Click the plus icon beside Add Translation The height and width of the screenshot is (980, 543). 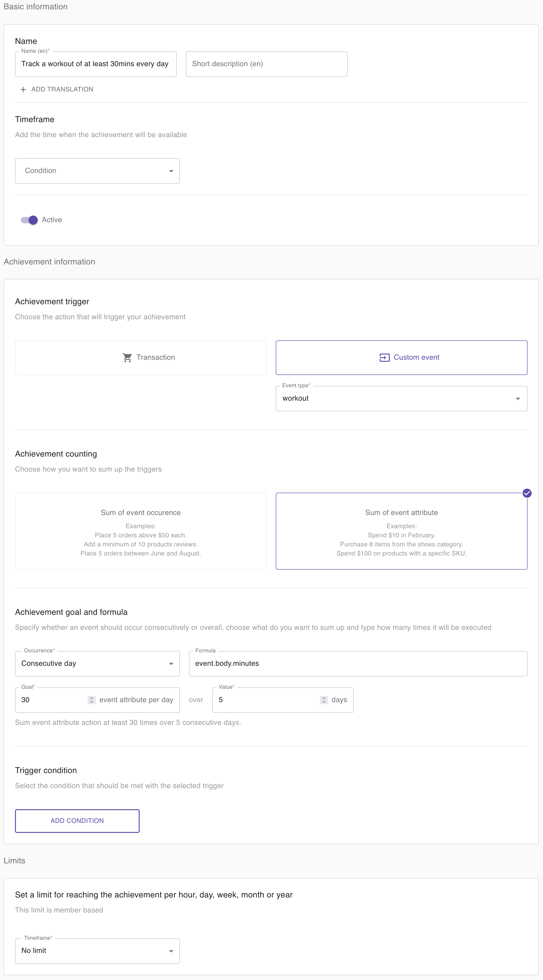pyautogui.click(x=23, y=89)
